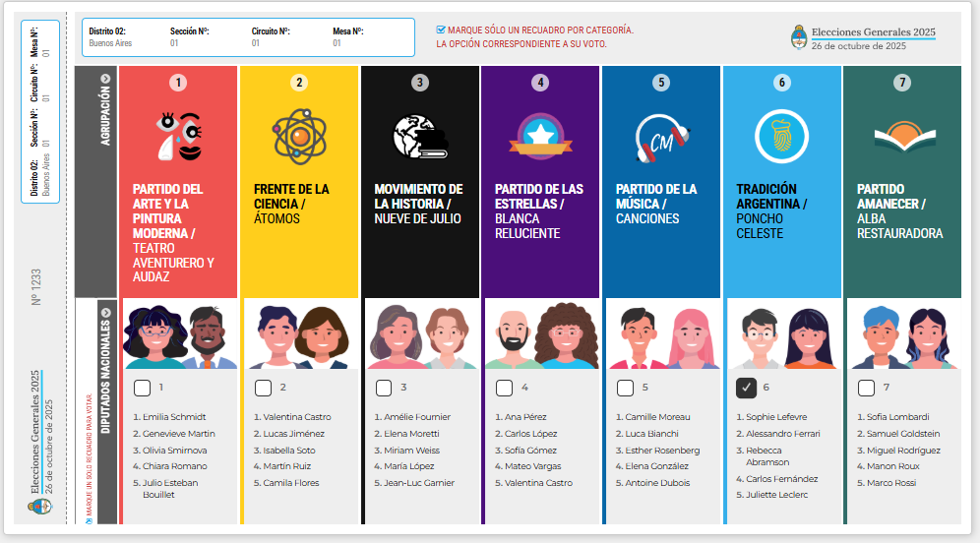980x543 pixels.
Task: Click the Partido del Arte face logo
Action: [179, 136]
